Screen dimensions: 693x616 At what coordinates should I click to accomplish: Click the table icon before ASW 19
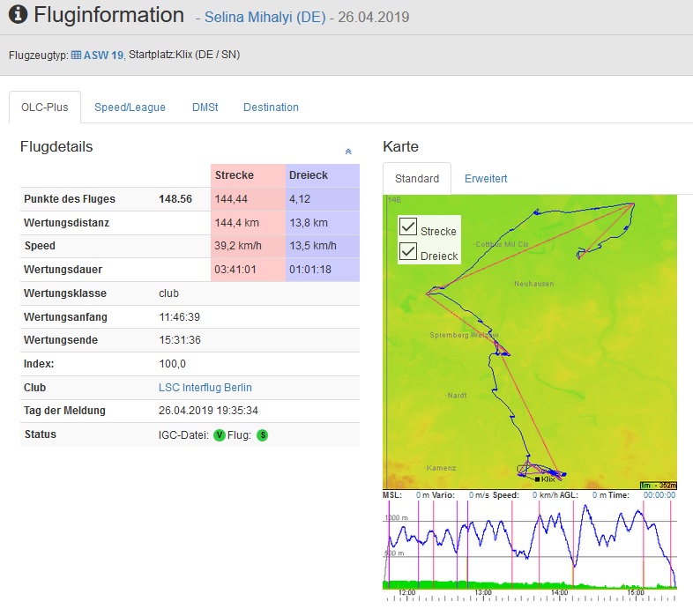(x=76, y=55)
